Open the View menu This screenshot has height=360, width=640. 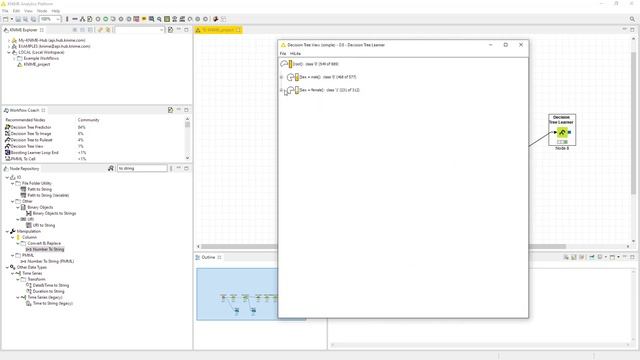click(x=28, y=11)
